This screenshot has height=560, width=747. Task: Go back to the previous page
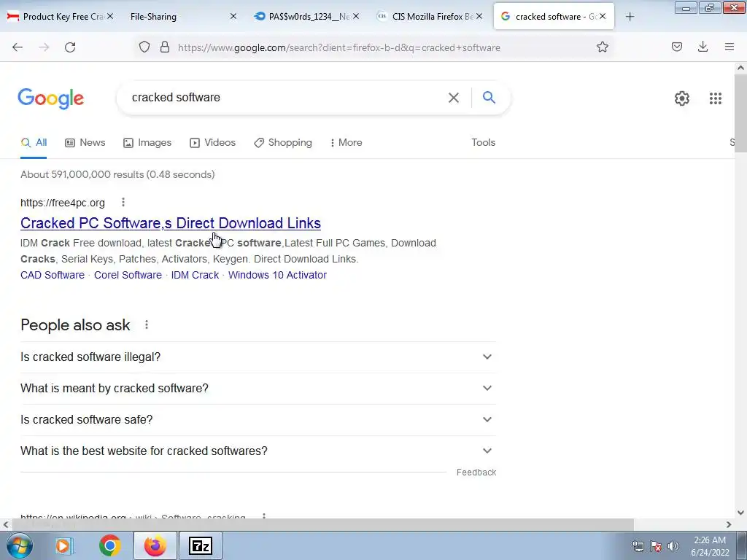pyautogui.click(x=18, y=47)
